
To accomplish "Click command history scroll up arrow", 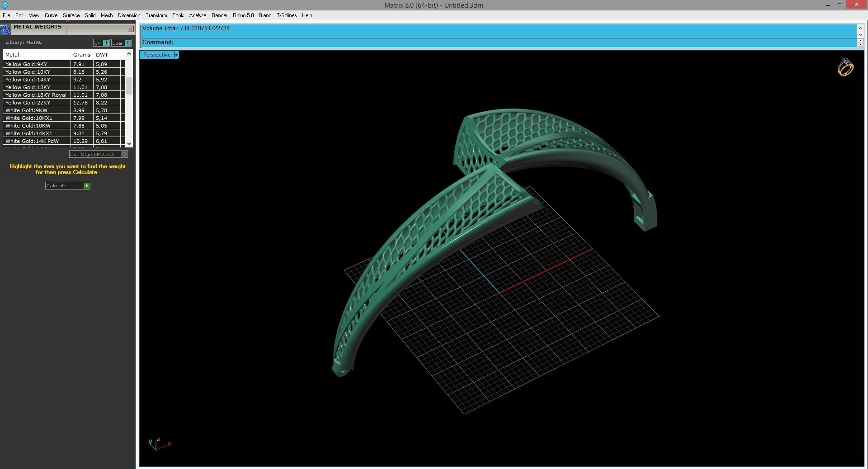I will pyautogui.click(x=860, y=28).
